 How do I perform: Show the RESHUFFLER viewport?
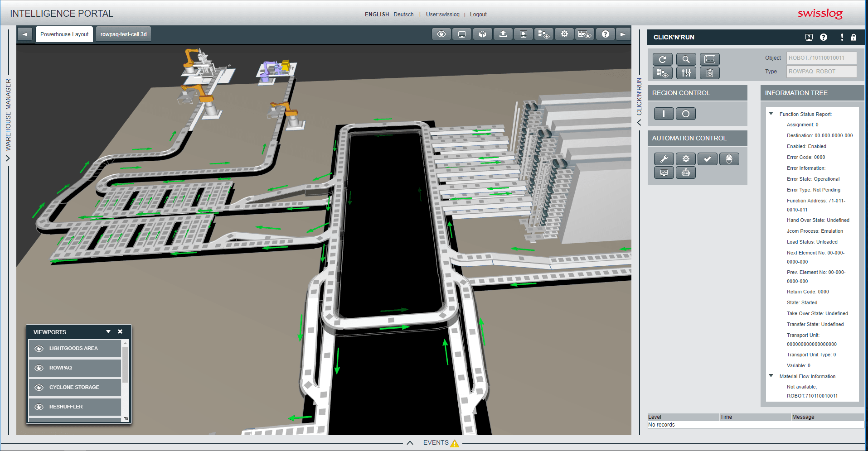pyautogui.click(x=75, y=407)
